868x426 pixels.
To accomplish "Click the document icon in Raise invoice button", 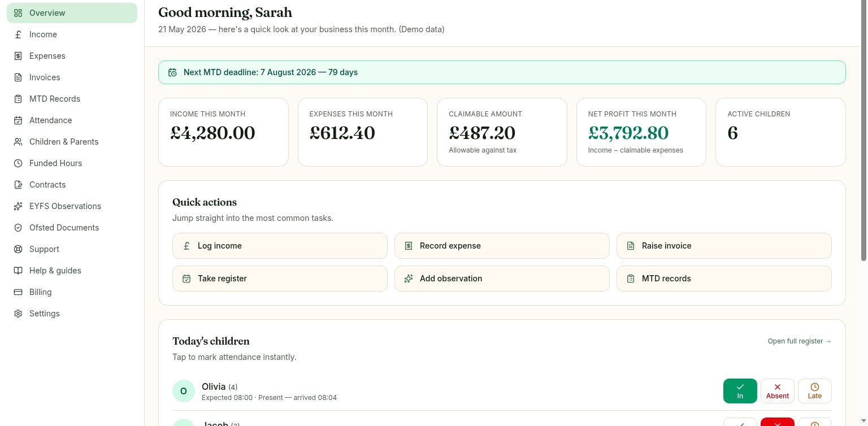I will point(631,246).
